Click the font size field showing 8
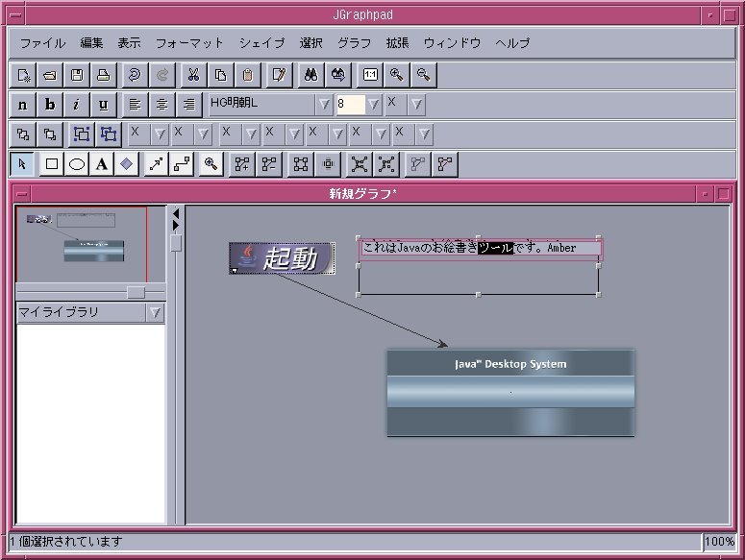Image resolution: width=745 pixels, height=560 pixels. [x=351, y=105]
